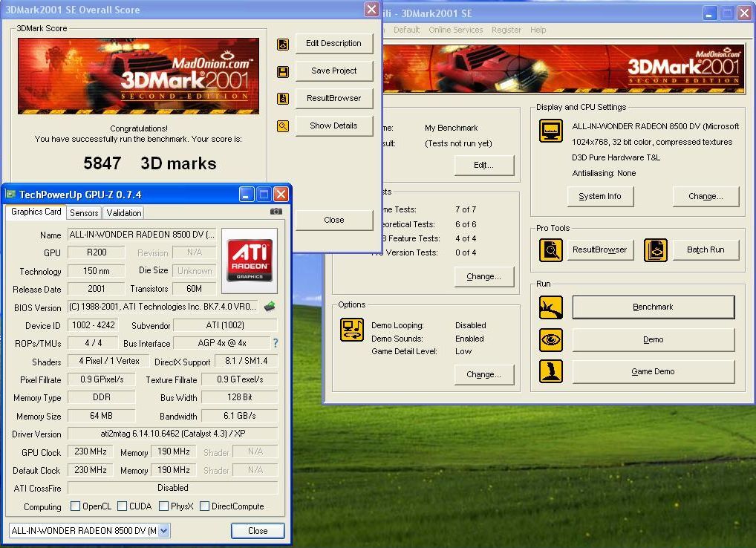
Task: Click the 5847 3D marks score
Action: tap(150, 163)
